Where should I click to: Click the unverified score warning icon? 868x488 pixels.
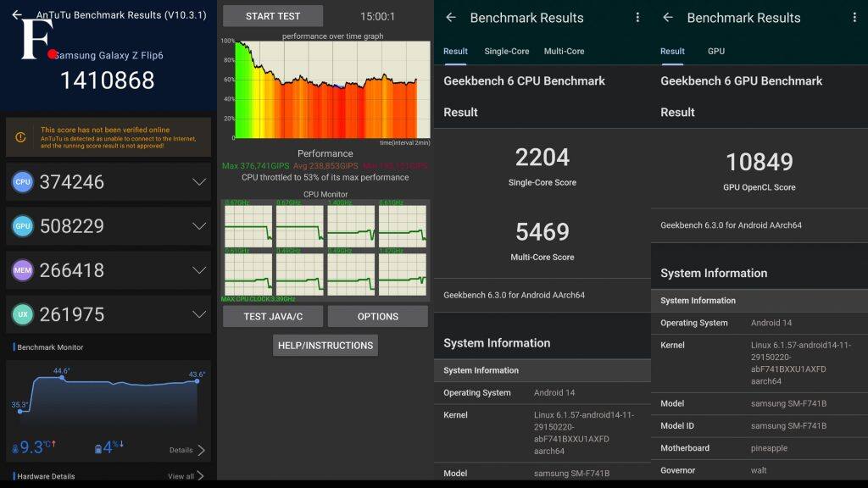[x=20, y=136]
